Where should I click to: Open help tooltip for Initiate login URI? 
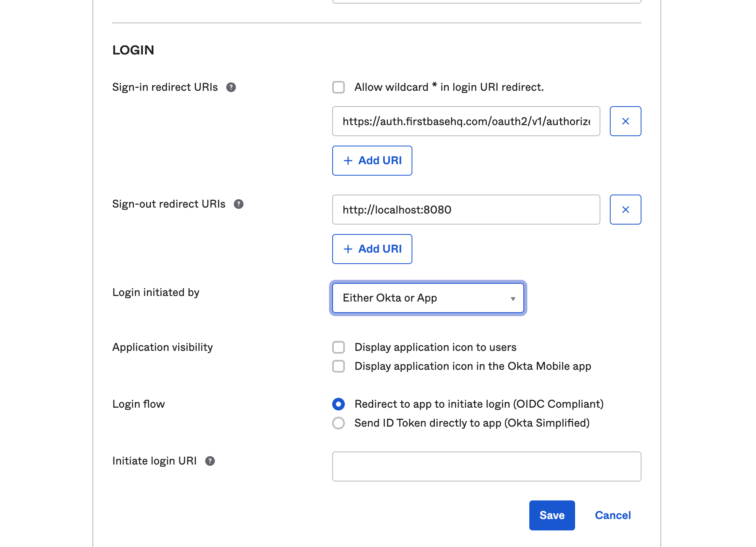pyautogui.click(x=210, y=461)
